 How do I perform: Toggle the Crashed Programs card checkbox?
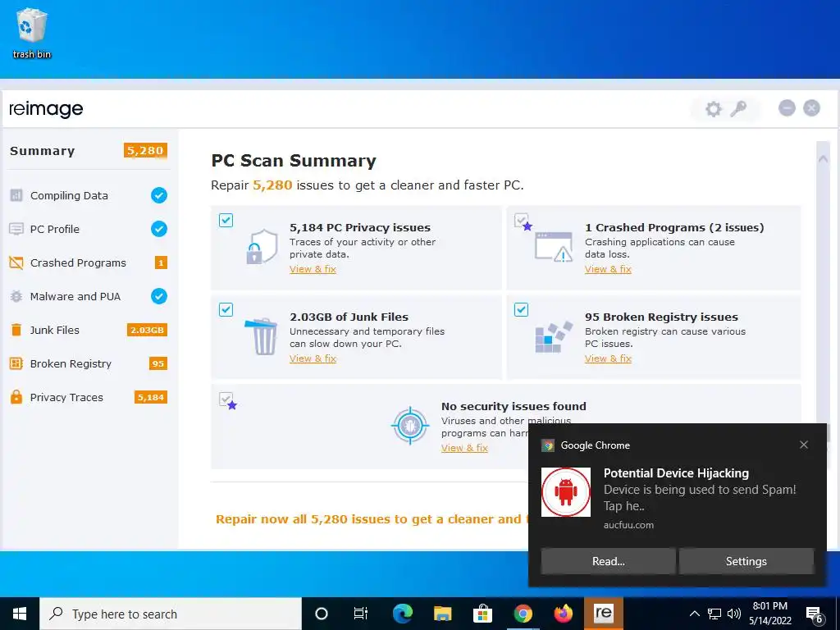pyautogui.click(x=521, y=220)
